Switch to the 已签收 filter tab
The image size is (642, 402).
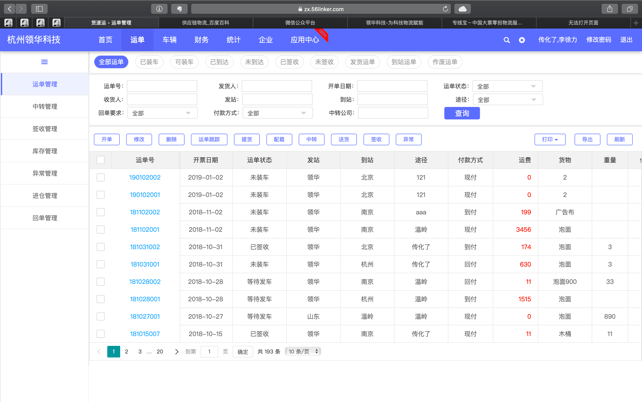(289, 62)
